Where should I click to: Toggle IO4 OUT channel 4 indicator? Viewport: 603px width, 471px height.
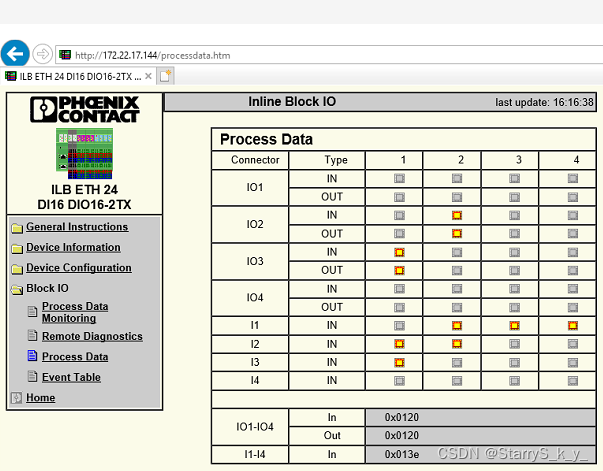(x=573, y=307)
